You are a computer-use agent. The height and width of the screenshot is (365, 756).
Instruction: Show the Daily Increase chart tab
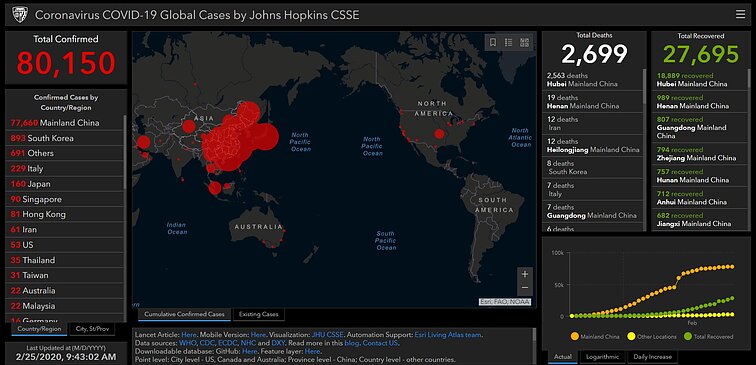point(652,357)
